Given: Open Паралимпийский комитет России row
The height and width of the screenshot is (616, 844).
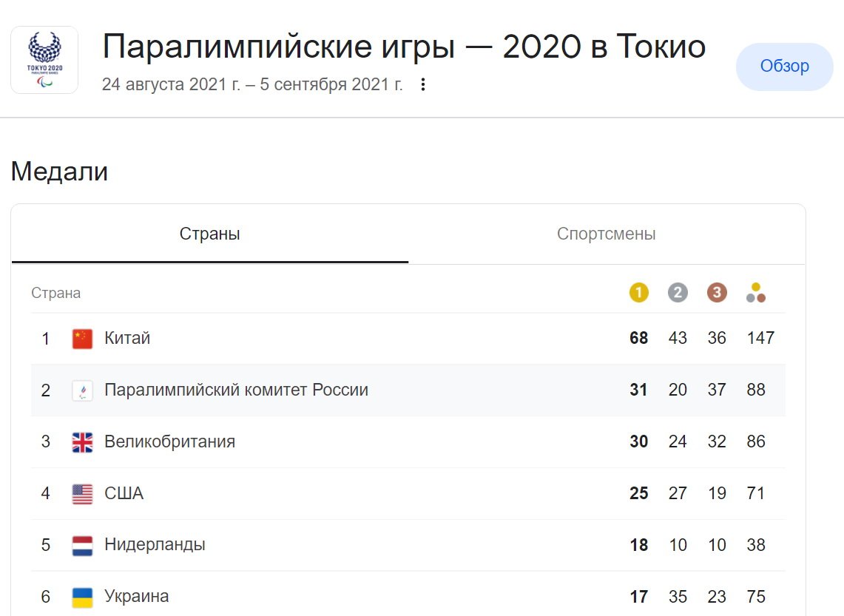Looking at the screenshot, I should pyautogui.click(x=236, y=390).
